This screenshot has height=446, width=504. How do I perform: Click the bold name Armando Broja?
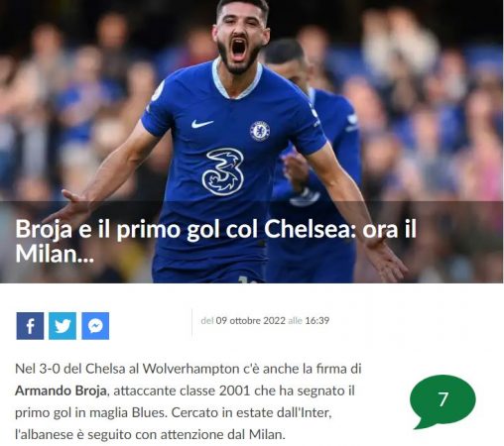point(61,390)
